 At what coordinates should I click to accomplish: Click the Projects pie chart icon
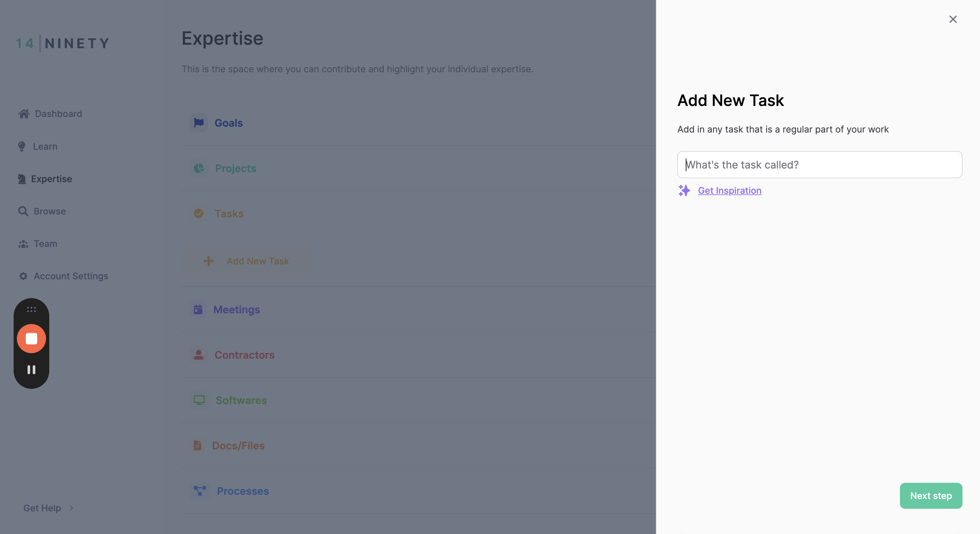pos(199,168)
